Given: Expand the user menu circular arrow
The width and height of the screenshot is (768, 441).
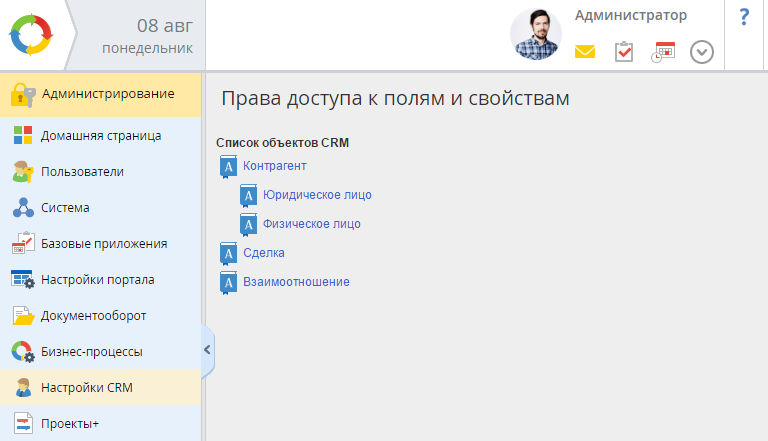Looking at the screenshot, I should pyautogui.click(x=702, y=52).
